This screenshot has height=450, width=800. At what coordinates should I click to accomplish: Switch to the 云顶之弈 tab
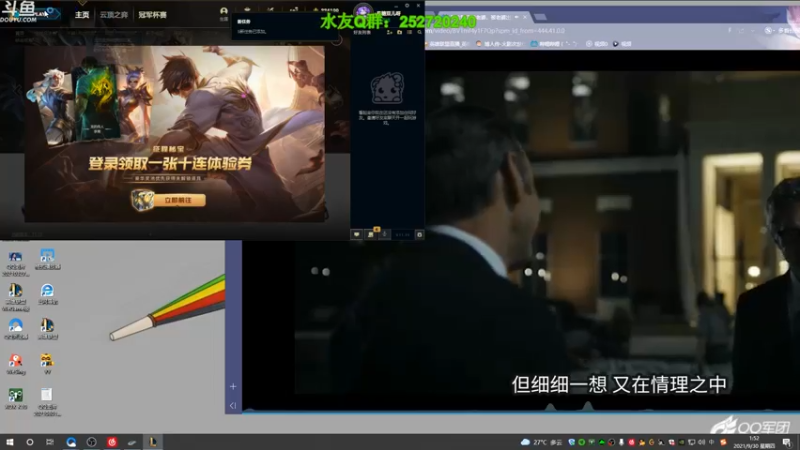click(114, 15)
